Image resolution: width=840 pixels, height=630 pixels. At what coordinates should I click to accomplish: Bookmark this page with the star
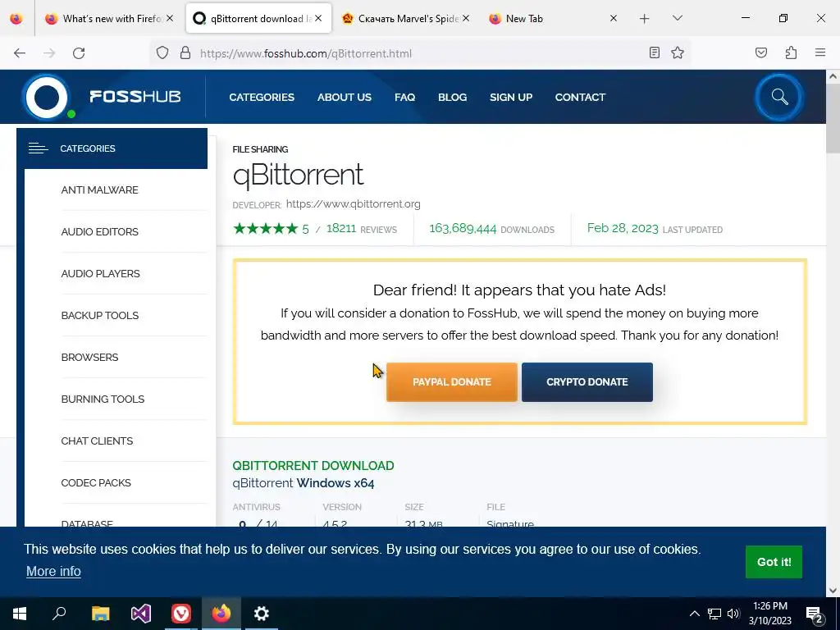click(x=678, y=52)
